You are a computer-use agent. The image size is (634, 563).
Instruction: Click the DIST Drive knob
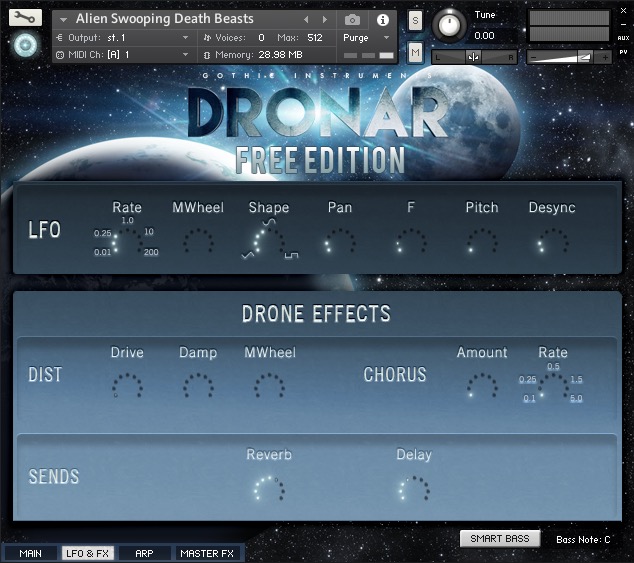[x=127, y=386]
